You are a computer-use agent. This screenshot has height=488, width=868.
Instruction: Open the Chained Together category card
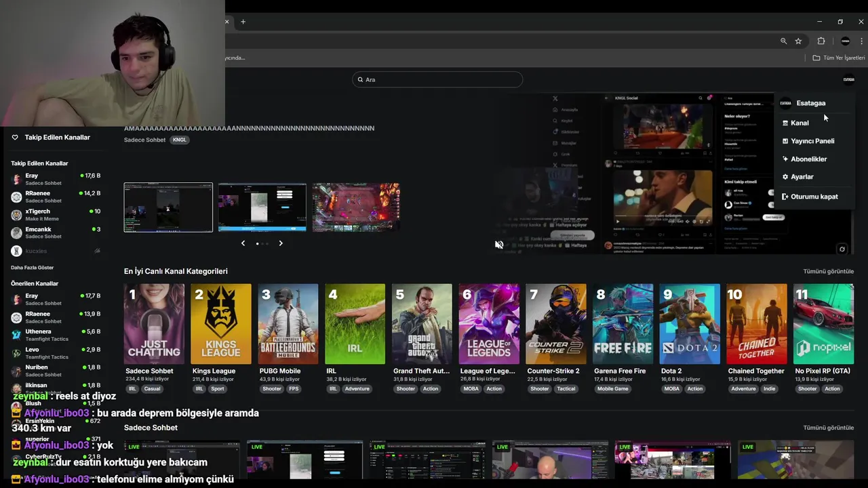pos(757,324)
